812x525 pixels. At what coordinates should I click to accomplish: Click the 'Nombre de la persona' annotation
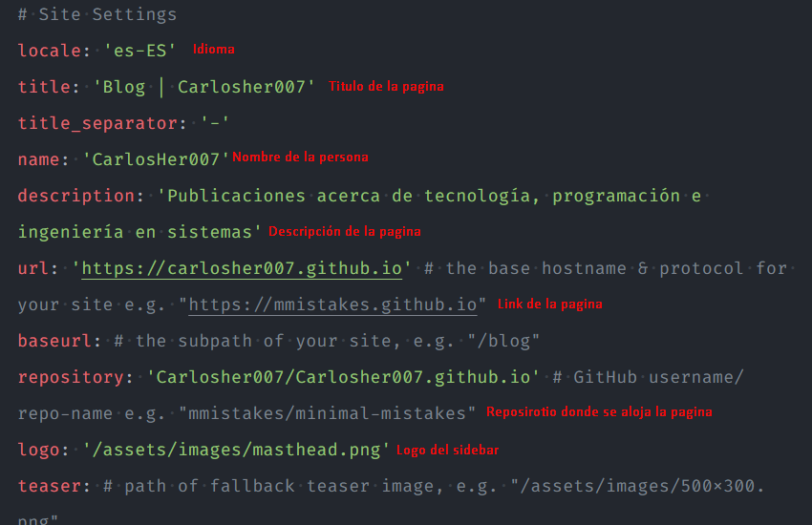[300, 157]
